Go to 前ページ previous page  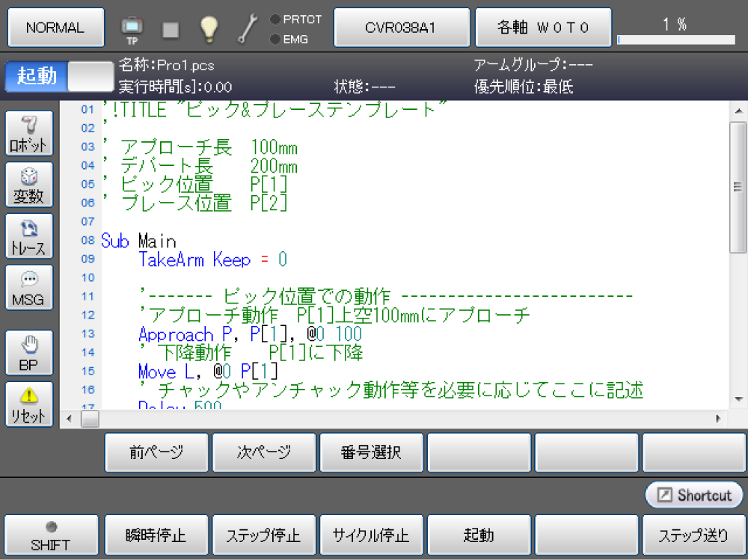[156, 452]
